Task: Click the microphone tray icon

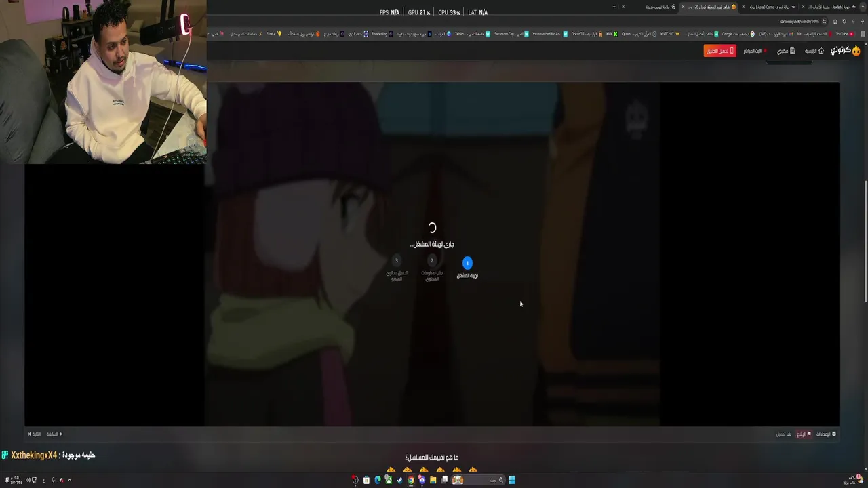Action: 53,480
